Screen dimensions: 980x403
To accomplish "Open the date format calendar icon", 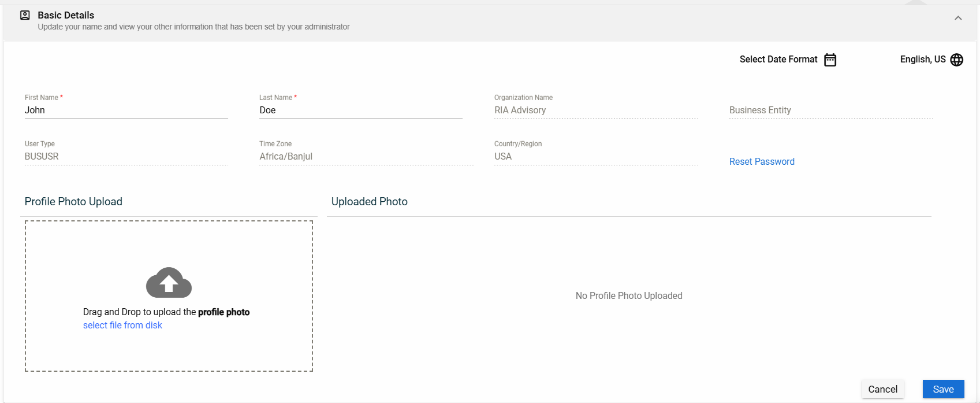I will tap(830, 60).
